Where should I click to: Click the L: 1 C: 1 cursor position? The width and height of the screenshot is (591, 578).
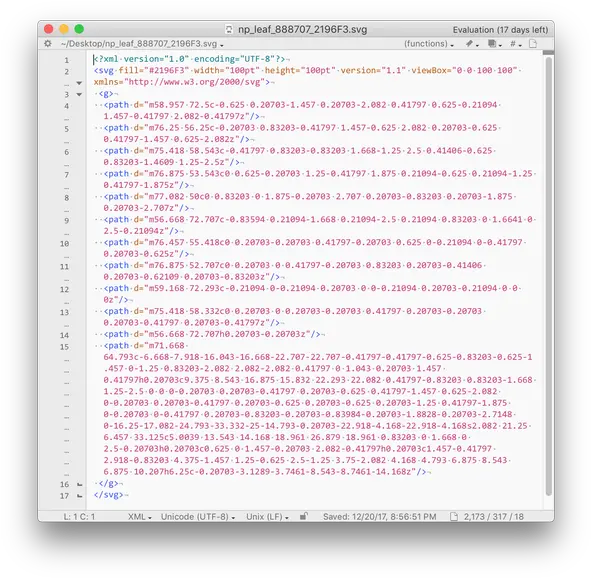[79, 517]
